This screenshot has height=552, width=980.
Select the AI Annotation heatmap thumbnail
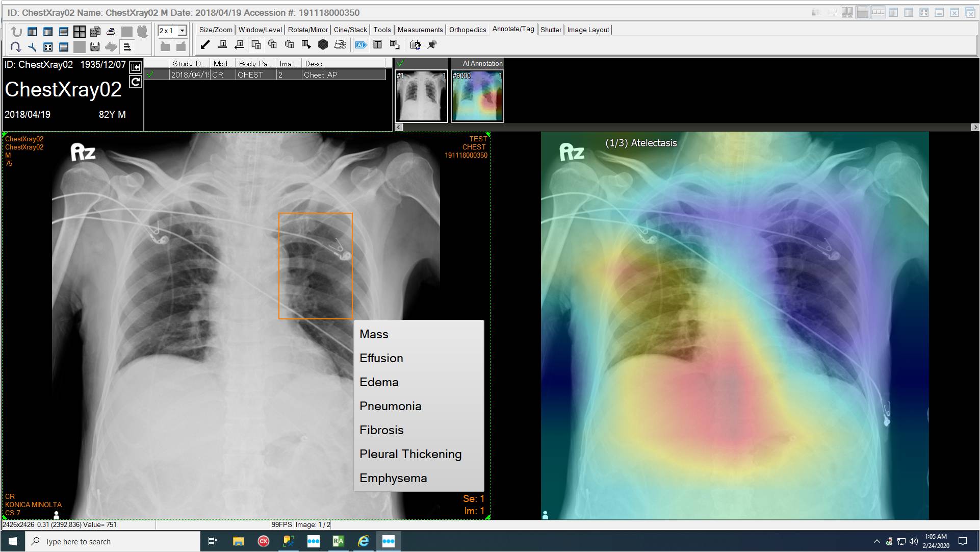point(477,96)
